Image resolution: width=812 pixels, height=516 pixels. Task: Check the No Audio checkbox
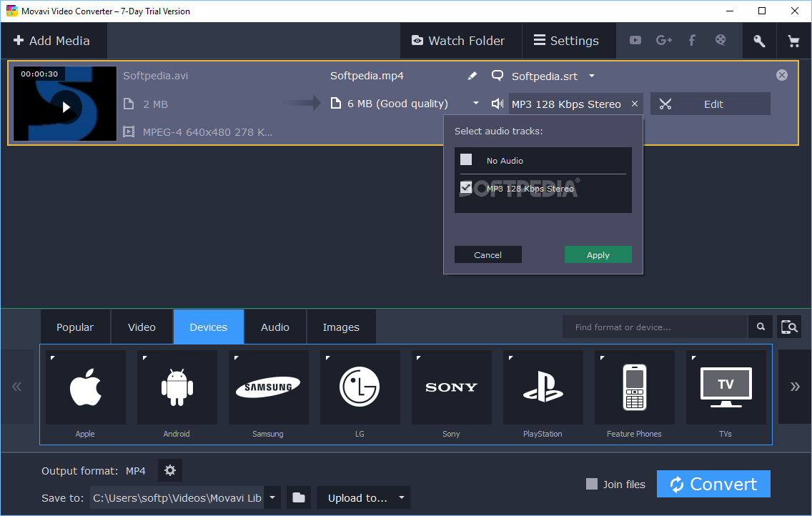466,159
